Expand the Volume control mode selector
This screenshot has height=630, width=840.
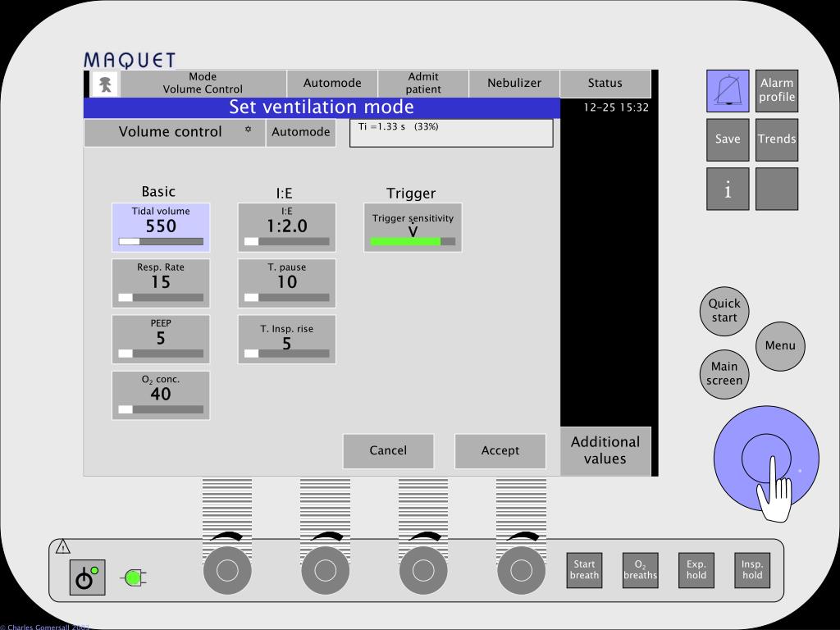[x=176, y=132]
